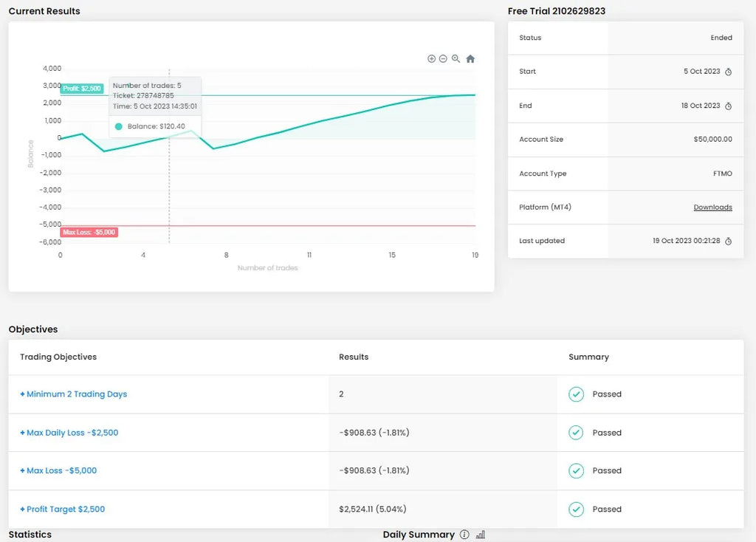
Task: Click the Account Type label
Action: 543,174
